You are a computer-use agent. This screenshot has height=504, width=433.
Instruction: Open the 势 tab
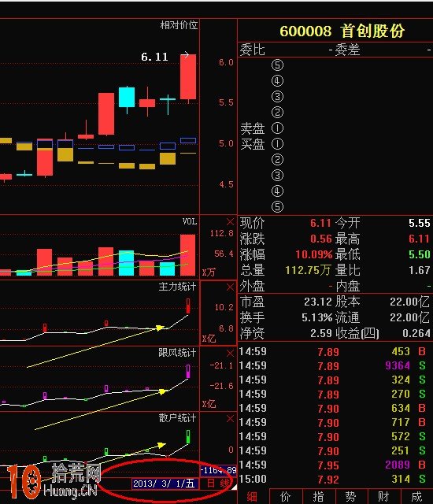(x=351, y=497)
